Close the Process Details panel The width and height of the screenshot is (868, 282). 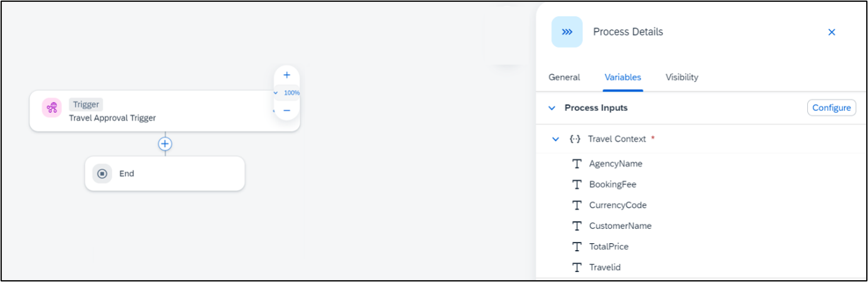point(832,32)
